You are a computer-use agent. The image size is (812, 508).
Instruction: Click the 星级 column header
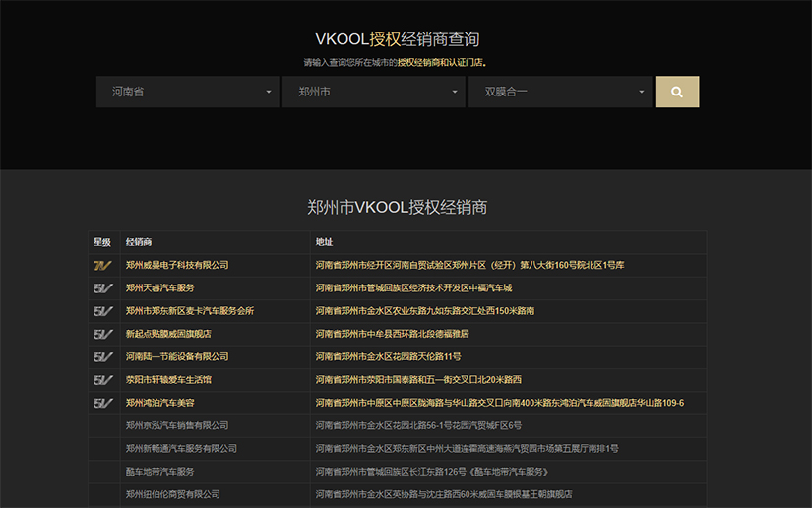coord(102,242)
